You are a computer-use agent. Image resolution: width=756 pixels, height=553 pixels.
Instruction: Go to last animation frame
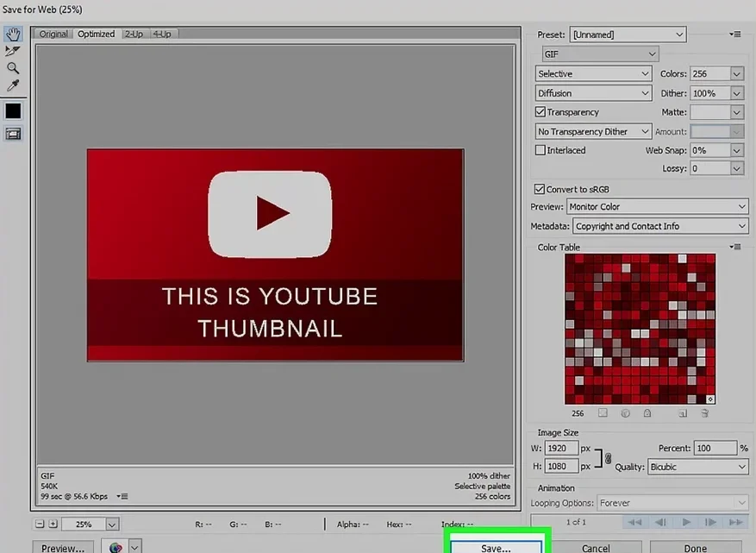click(x=736, y=522)
